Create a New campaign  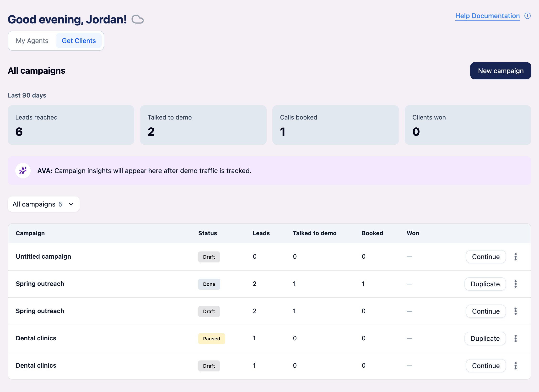501,71
